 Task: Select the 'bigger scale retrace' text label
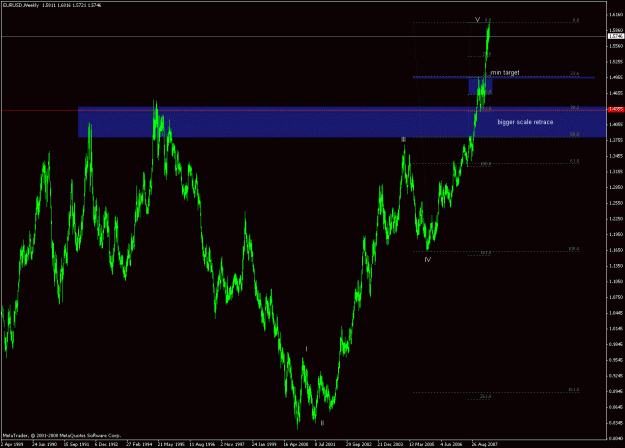(x=525, y=122)
